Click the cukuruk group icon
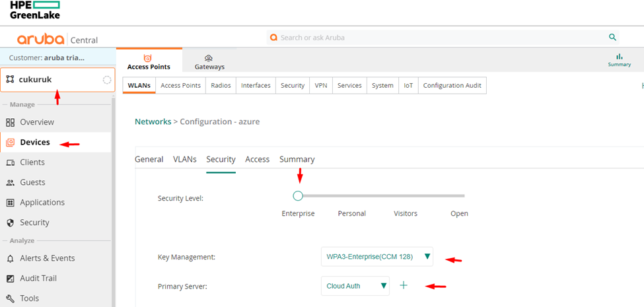This screenshot has width=644, height=307. coord(11,80)
